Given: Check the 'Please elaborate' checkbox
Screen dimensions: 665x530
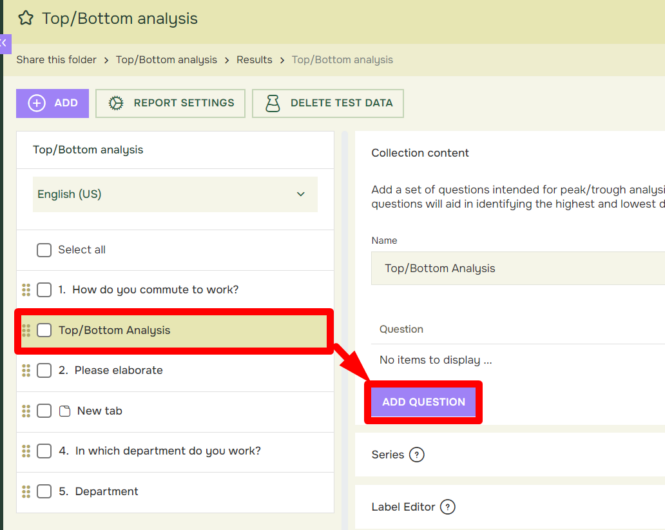Looking at the screenshot, I should click(44, 370).
